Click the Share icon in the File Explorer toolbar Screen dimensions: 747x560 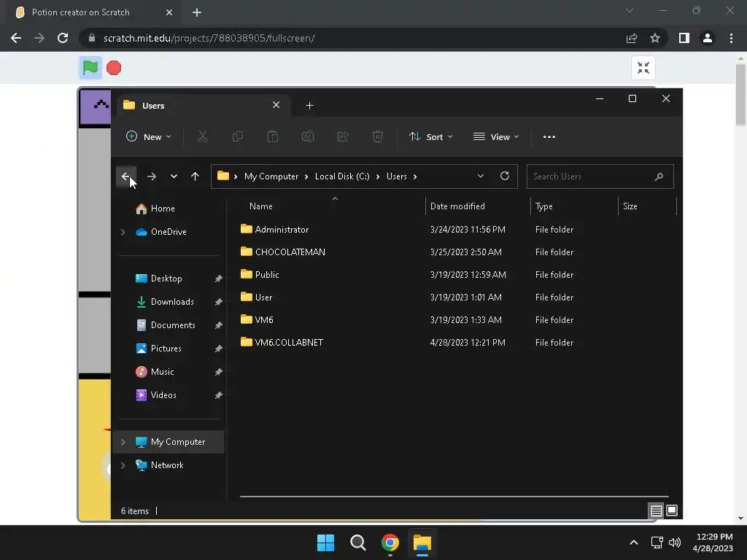click(x=343, y=136)
